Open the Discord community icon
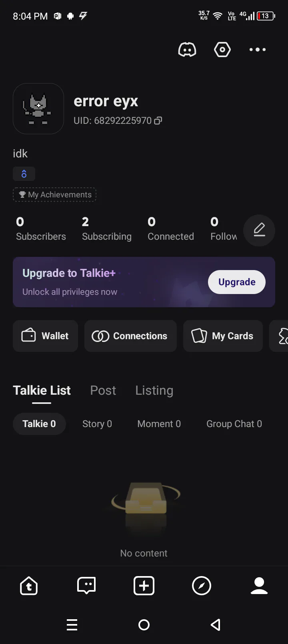The width and height of the screenshot is (288, 644). [187, 50]
